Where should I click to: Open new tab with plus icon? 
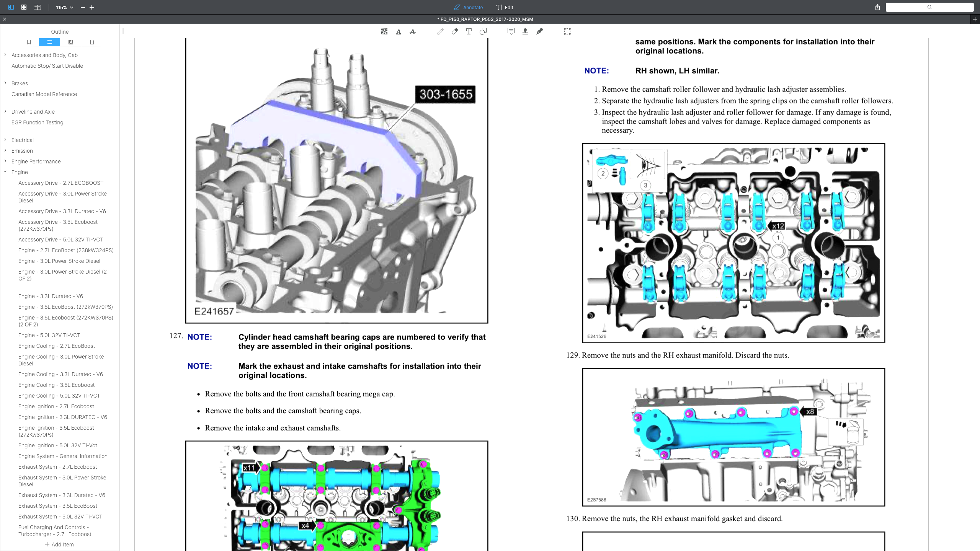[x=975, y=19]
